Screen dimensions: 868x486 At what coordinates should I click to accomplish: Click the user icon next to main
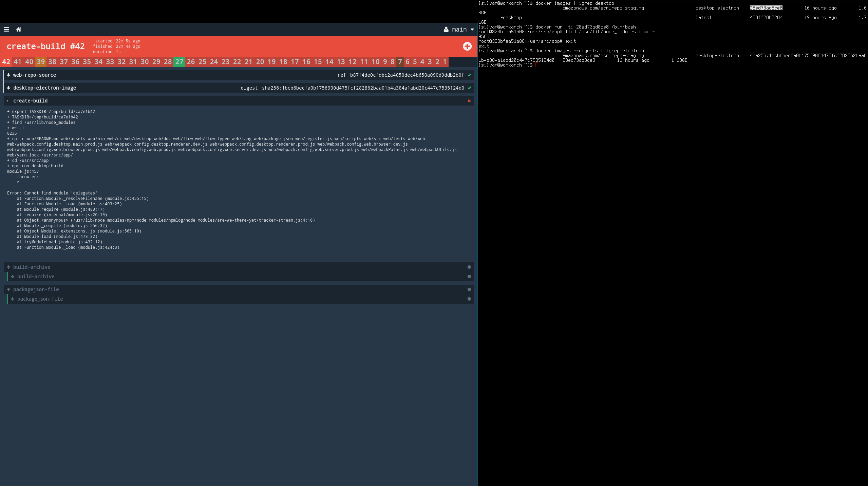(446, 29)
